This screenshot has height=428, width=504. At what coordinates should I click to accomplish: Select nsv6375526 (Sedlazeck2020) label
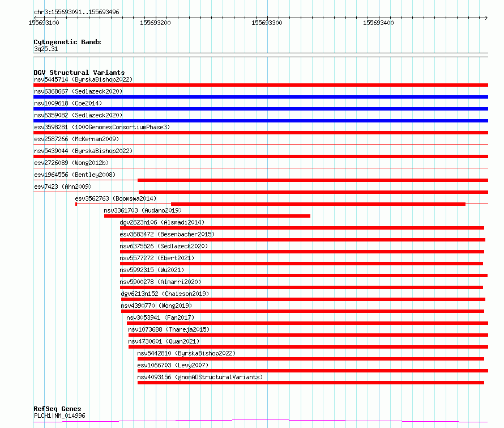(x=164, y=246)
